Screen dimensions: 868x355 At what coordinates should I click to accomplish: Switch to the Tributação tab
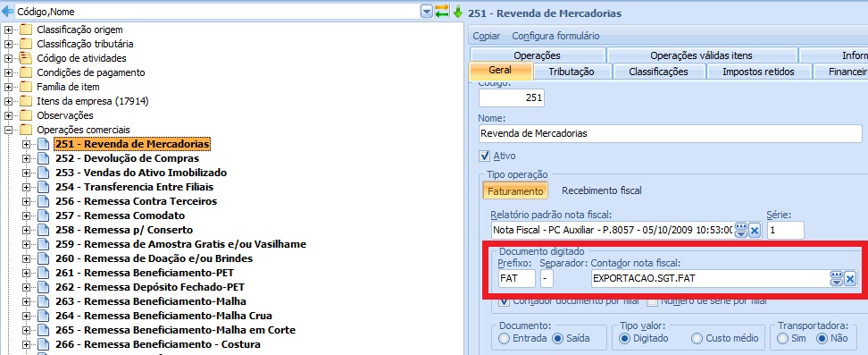tap(572, 72)
